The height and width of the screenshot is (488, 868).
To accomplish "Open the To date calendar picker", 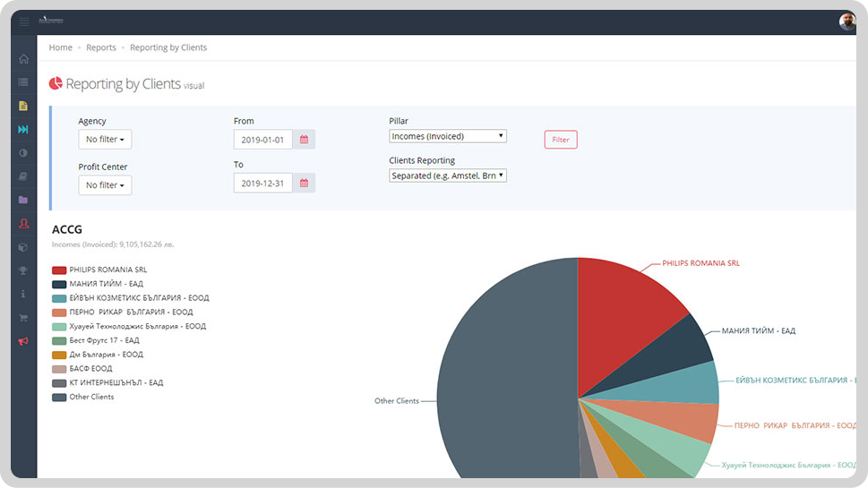I will (x=304, y=184).
